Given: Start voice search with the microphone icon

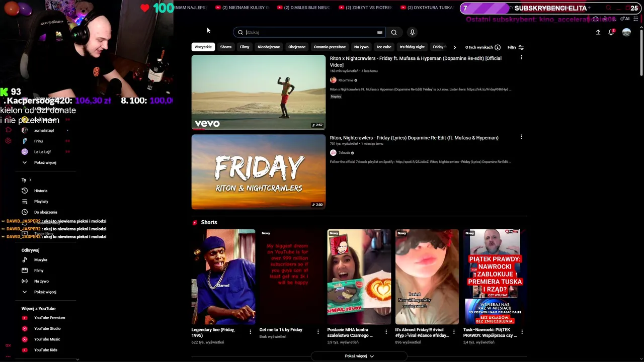Looking at the screenshot, I should (x=412, y=32).
